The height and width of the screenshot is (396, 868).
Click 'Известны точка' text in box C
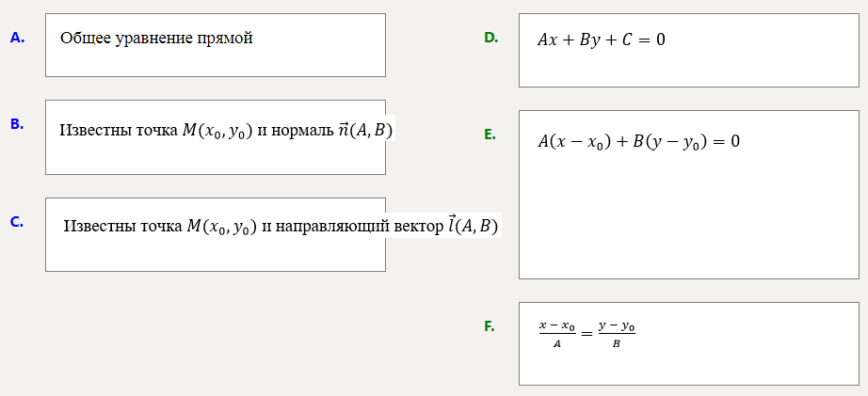123,227
